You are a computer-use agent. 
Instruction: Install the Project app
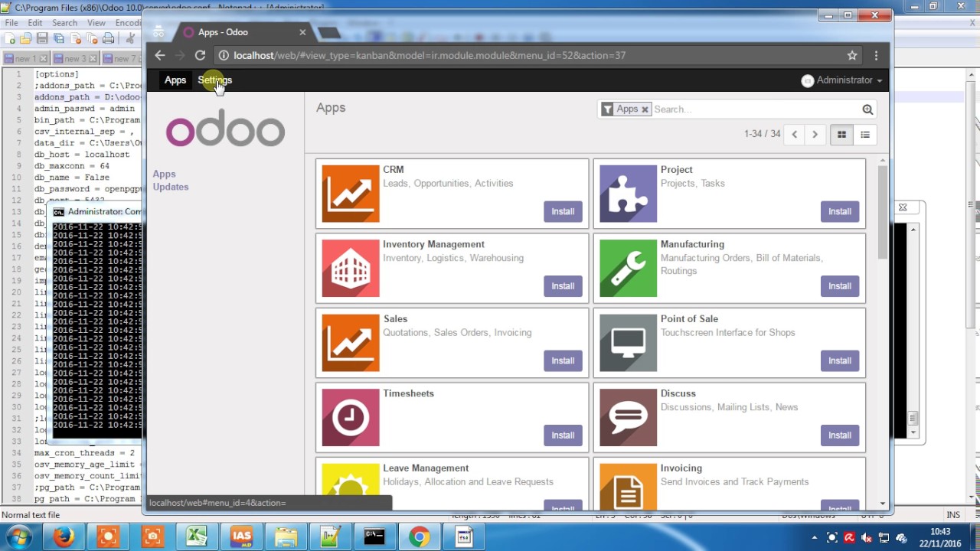click(x=840, y=211)
